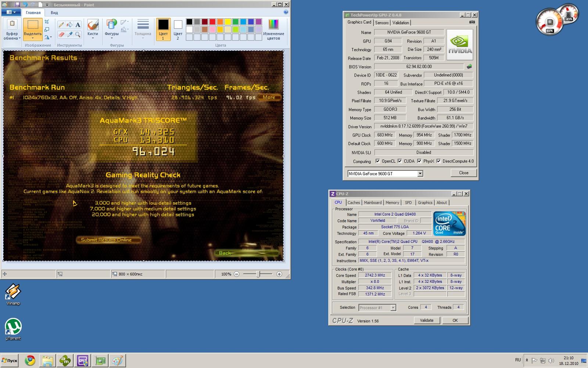Viewport: 588px width, 368px height.
Task: Move the Paint zoom slider handle
Action: 258,274
